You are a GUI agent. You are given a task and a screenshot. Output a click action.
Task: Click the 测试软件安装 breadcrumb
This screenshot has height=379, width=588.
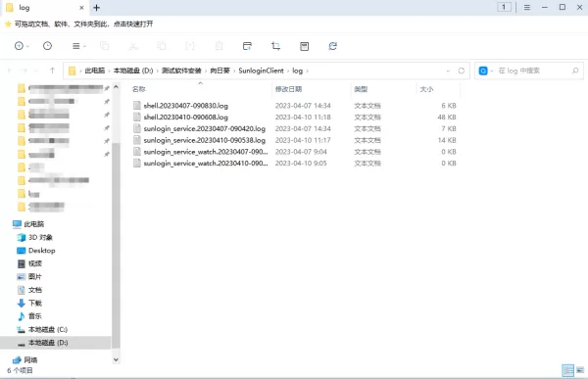click(x=181, y=71)
